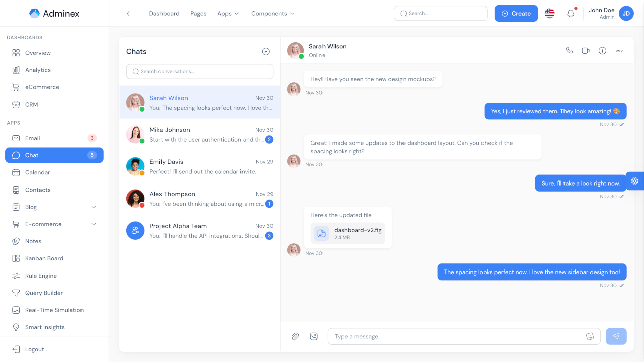Open the Emily Davis conversation
The width and height of the screenshot is (644, 362).
(200, 166)
